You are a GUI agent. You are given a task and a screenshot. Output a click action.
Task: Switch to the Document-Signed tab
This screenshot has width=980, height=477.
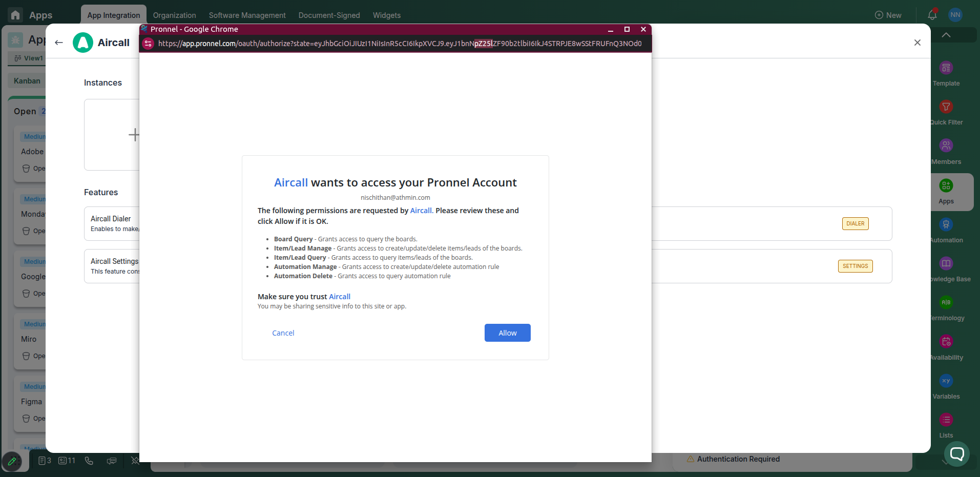click(x=329, y=15)
